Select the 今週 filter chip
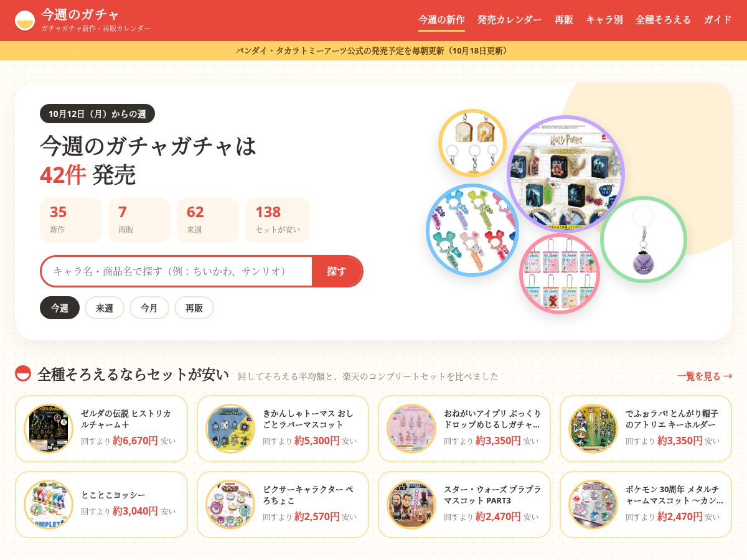Screen dimensions: 747x560 click(60, 308)
